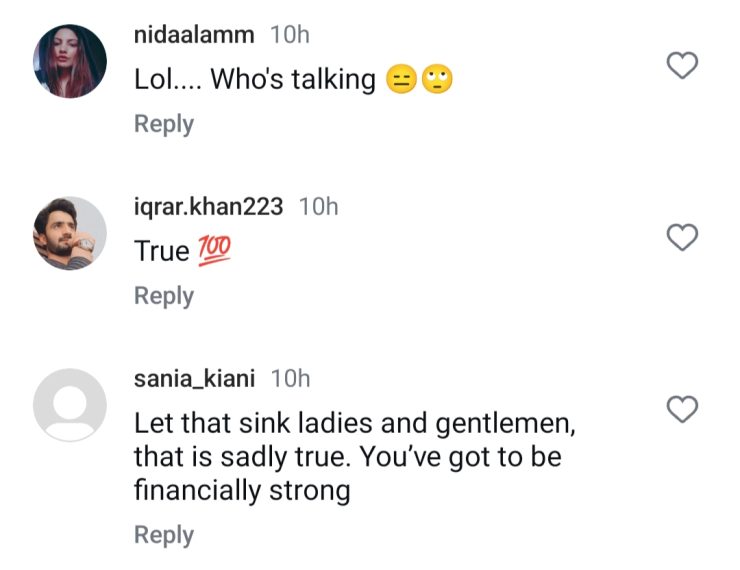The height and width of the screenshot is (570, 740).
Task: Click the word "True" in iqrar.khan223's comment
Action: [162, 252]
